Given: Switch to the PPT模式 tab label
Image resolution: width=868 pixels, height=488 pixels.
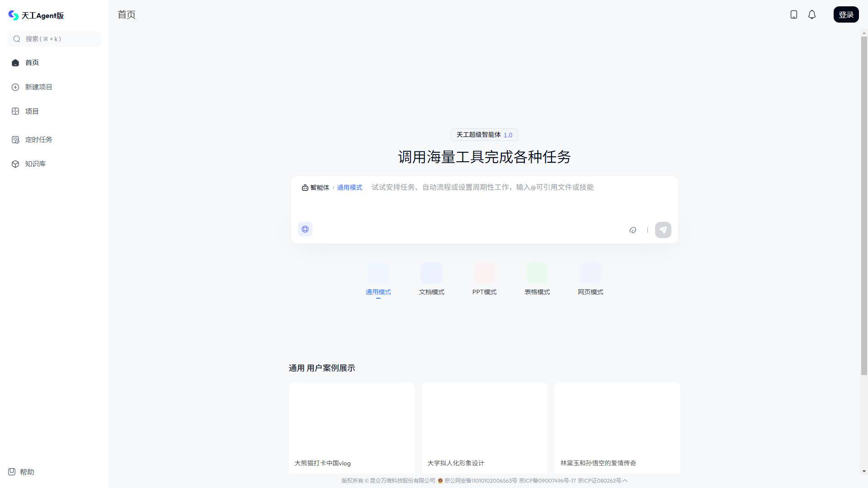Looking at the screenshot, I should coord(484,292).
